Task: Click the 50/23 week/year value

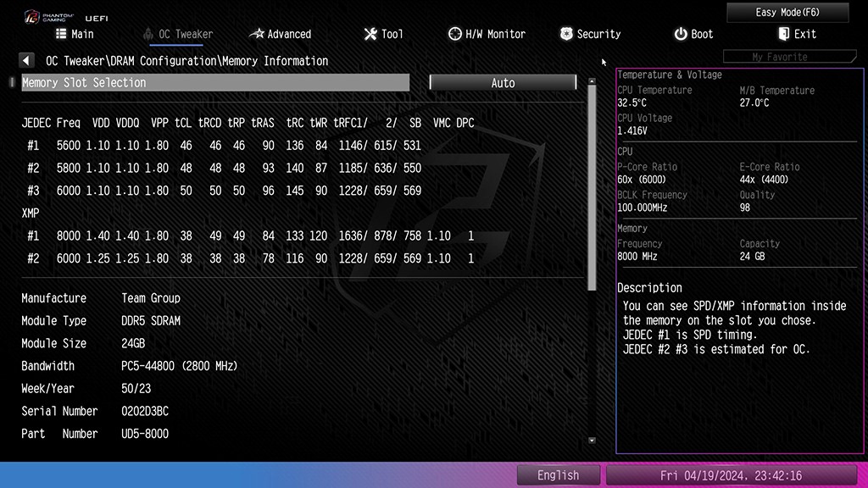Action: [x=136, y=389]
